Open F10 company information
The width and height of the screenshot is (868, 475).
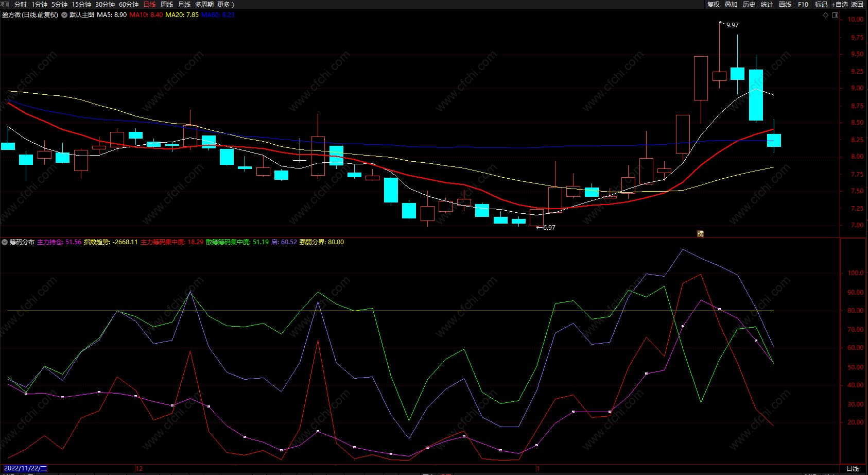coord(803,5)
